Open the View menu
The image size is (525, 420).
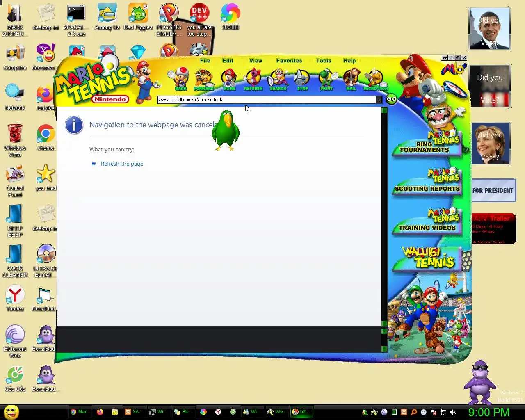pos(256,60)
